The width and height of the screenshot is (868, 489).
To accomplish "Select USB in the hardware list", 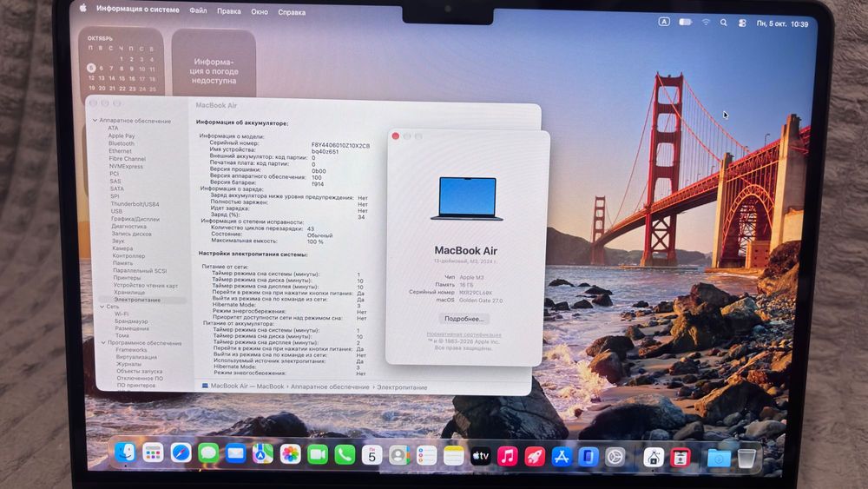I will (116, 211).
